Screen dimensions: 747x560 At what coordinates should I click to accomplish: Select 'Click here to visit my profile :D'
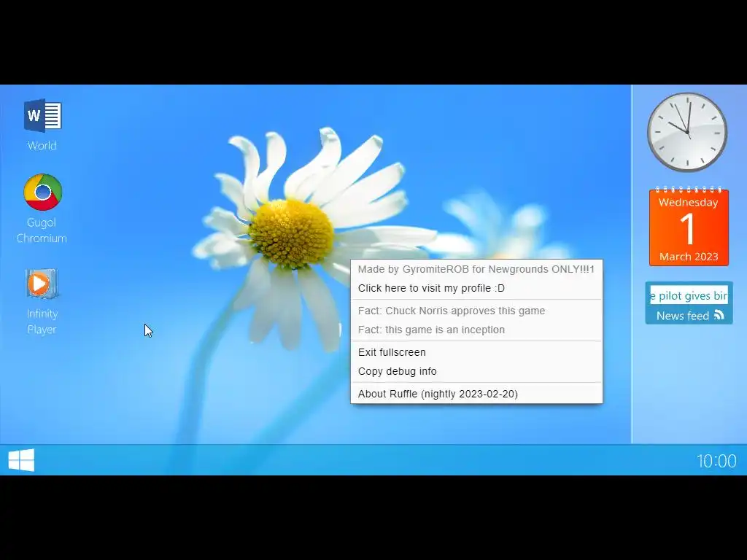[x=476, y=288]
